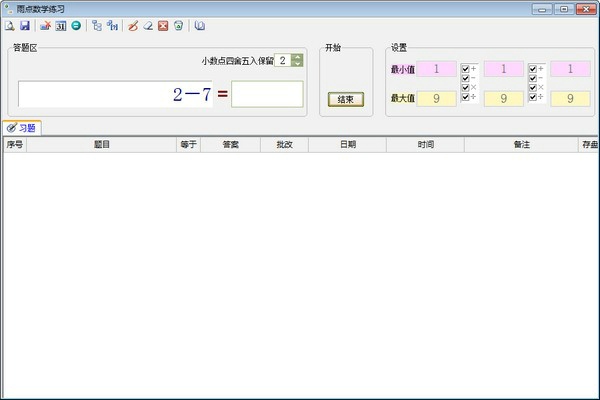600x400 pixels.
Task: Click the save floppy disk icon
Action: click(24, 25)
